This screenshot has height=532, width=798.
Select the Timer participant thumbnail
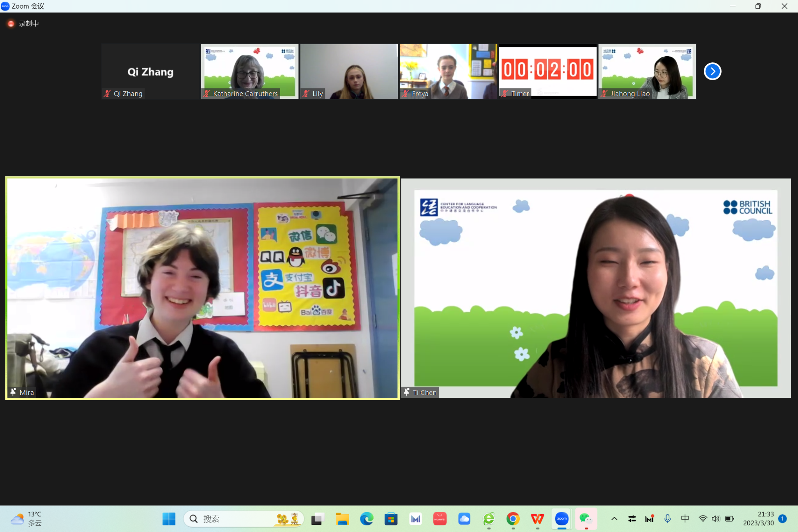tap(547, 71)
